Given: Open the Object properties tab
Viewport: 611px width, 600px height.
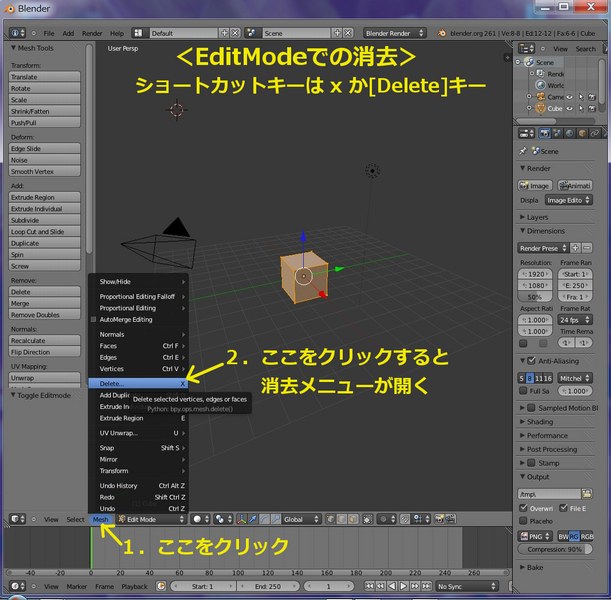Looking at the screenshot, I should 582,134.
